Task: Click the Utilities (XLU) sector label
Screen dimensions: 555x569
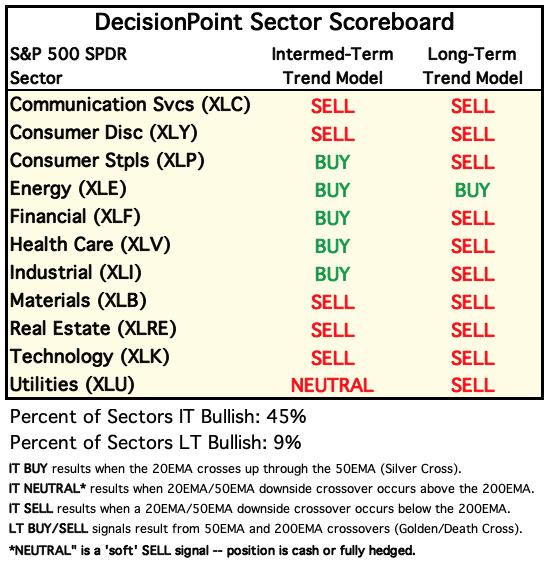Action: coord(72,385)
